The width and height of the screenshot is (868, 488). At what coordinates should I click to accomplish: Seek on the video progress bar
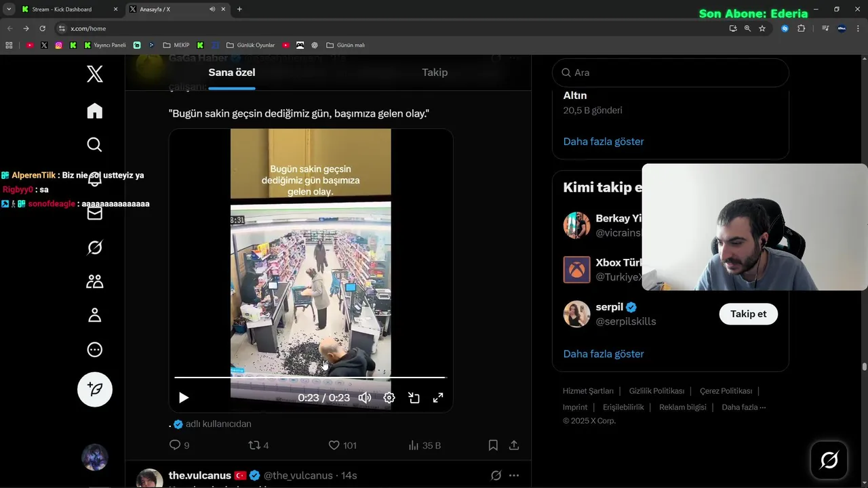311,377
